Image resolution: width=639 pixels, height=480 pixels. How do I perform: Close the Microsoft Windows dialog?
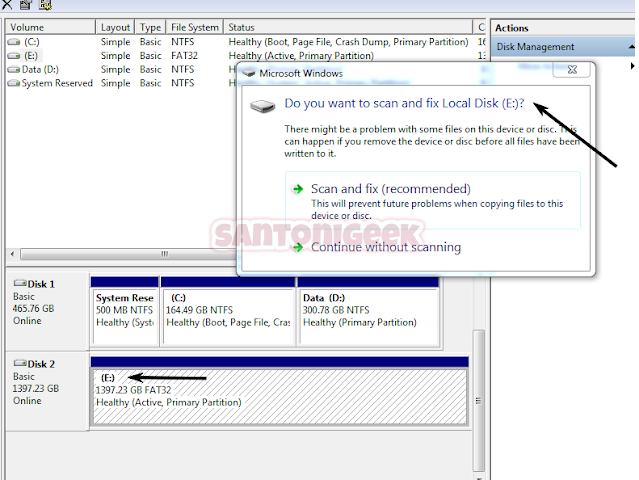click(571, 70)
